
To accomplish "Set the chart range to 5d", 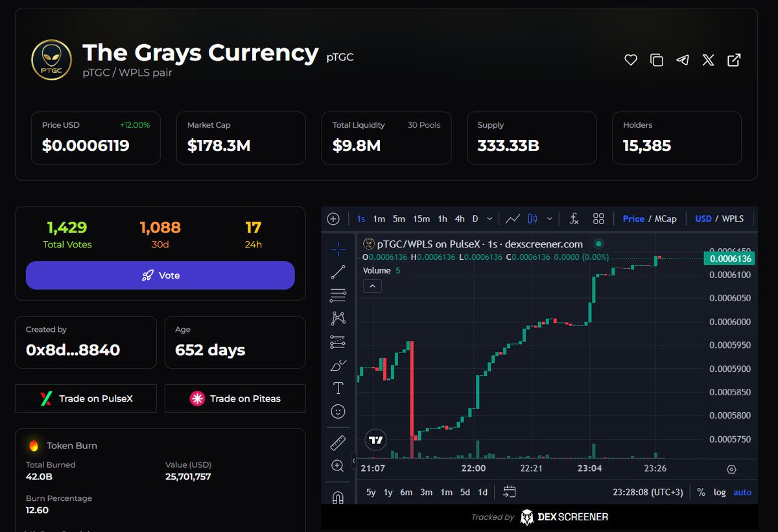I will (465, 492).
